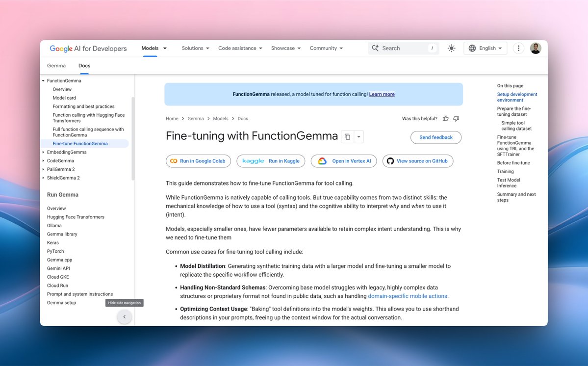588x366 pixels.
Task: Click Run in Google Colab button
Action: (199, 161)
